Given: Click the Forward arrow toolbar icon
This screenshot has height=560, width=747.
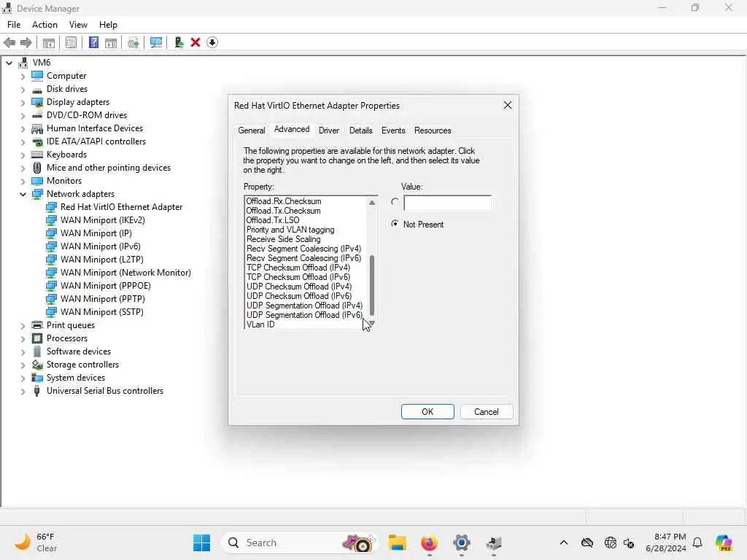Looking at the screenshot, I should [26, 42].
